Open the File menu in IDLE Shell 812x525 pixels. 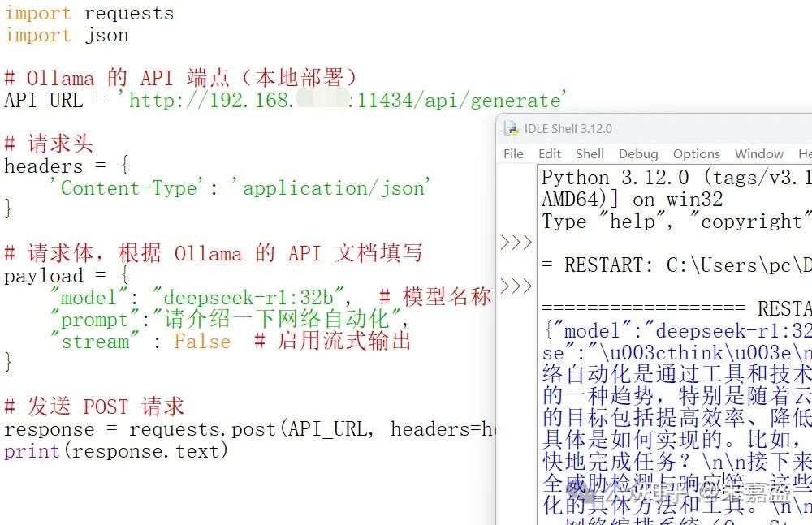tap(513, 153)
